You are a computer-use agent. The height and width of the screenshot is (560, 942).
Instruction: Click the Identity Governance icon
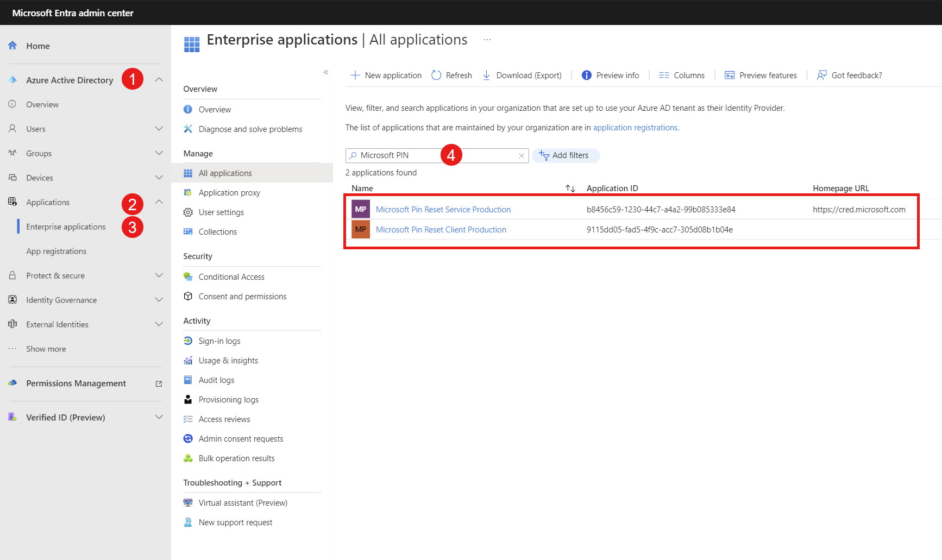coord(12,300)
